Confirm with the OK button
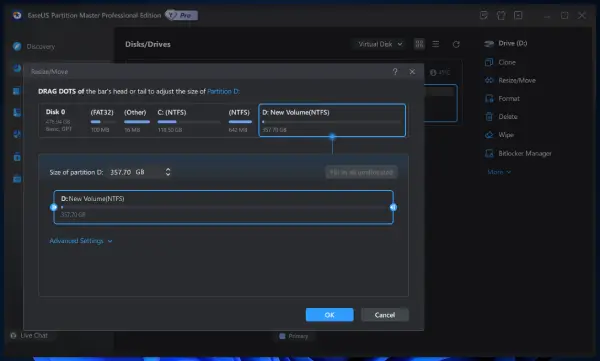This screenshot has width=600, height=361. pyautogui.click(x=329, y=315)
